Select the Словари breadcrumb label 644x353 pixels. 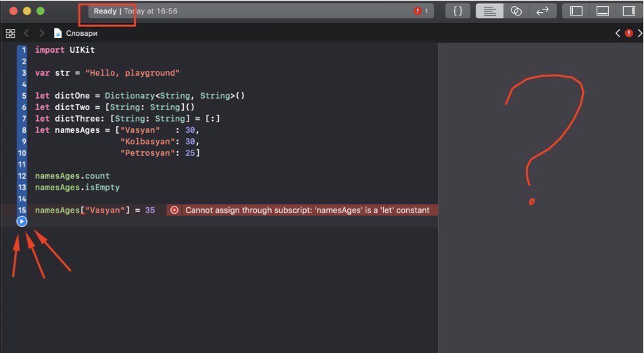[x=82, y=33]
